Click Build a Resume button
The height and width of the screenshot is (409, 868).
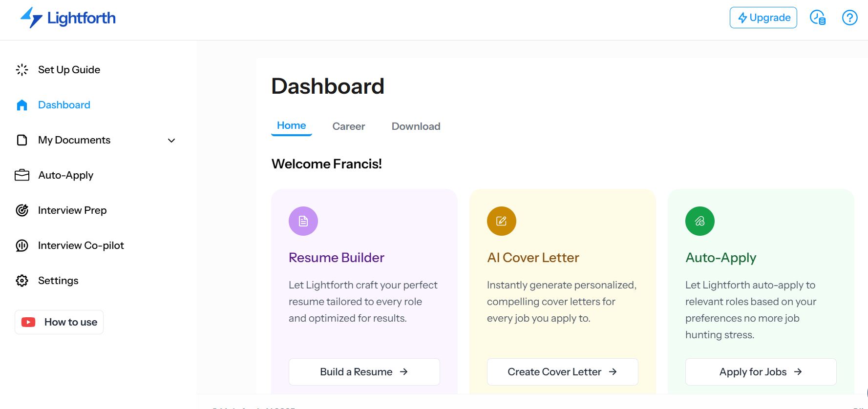(x=364, y=372)
